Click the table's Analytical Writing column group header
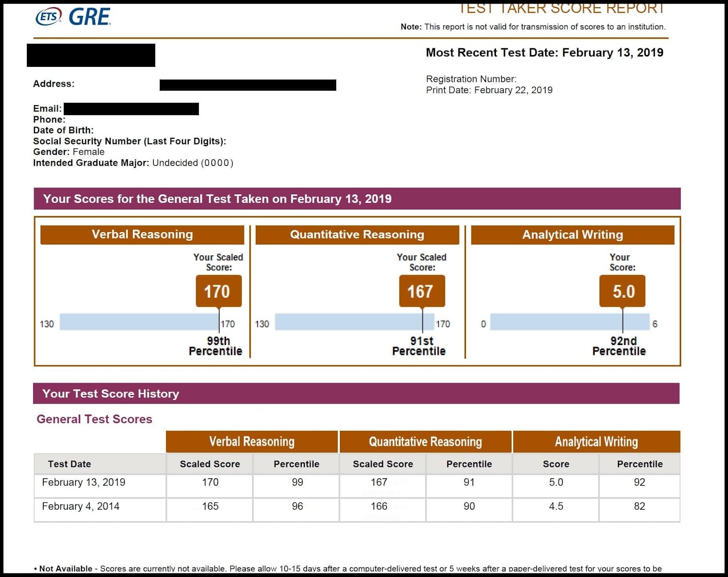728x577 pixels. (x=597, y=441)
